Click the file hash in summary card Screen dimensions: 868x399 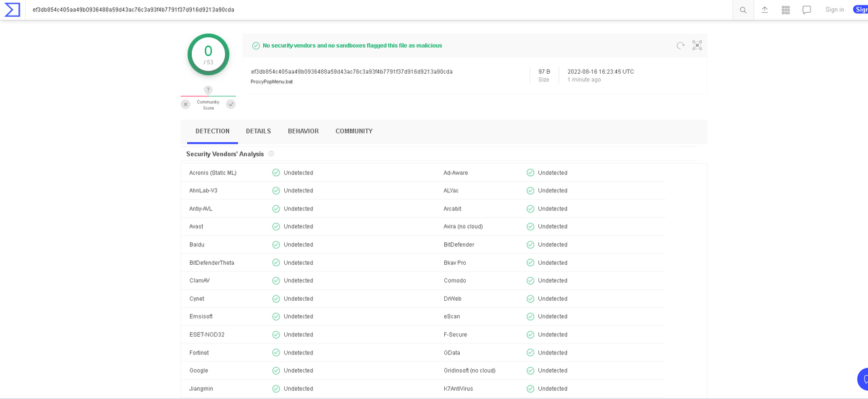tap(352, 72)
